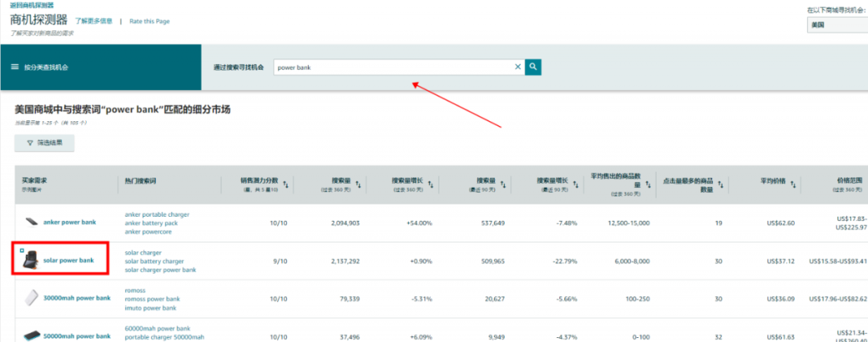Open the marketplace dropdown showing 美国
Screen dimensions: 868x342
pyautogui.click(x=837, y=25)
